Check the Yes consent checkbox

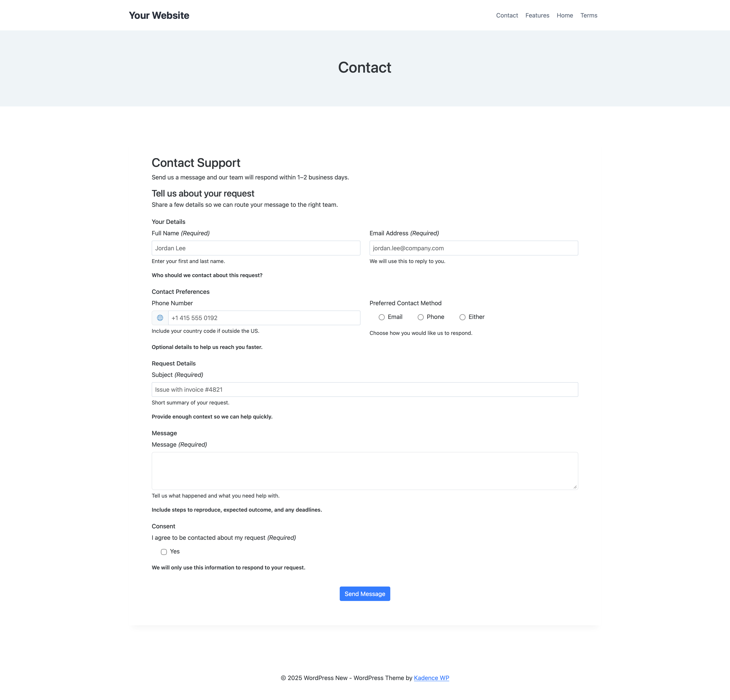click(x=164, y=552)
